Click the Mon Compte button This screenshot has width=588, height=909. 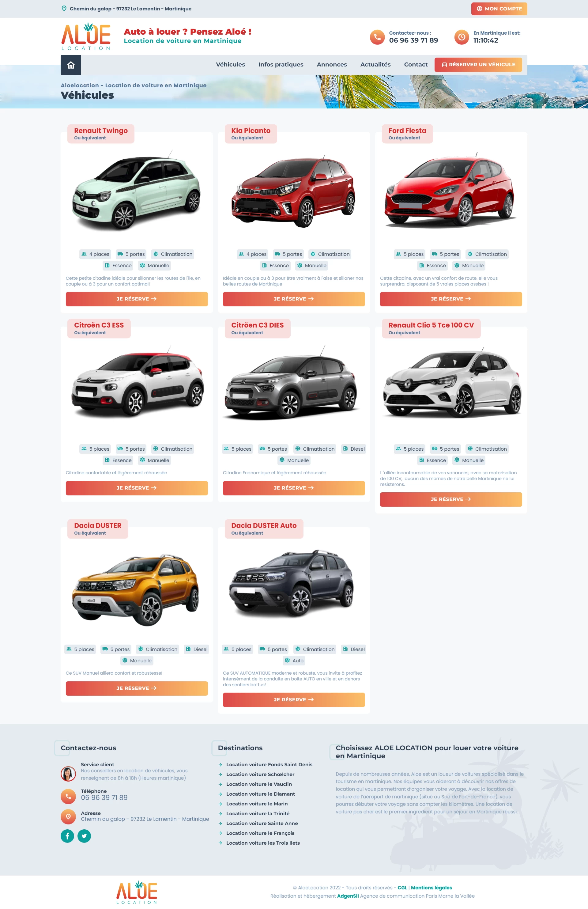499,9
